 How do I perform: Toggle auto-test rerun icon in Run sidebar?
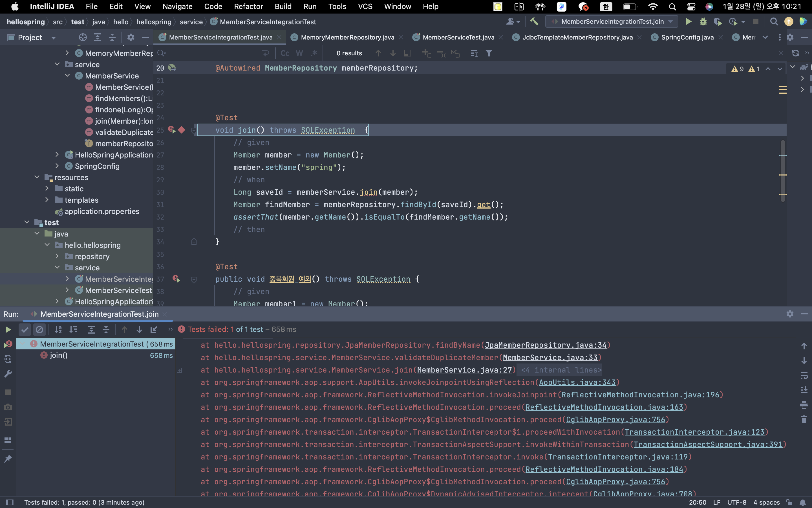8,359
